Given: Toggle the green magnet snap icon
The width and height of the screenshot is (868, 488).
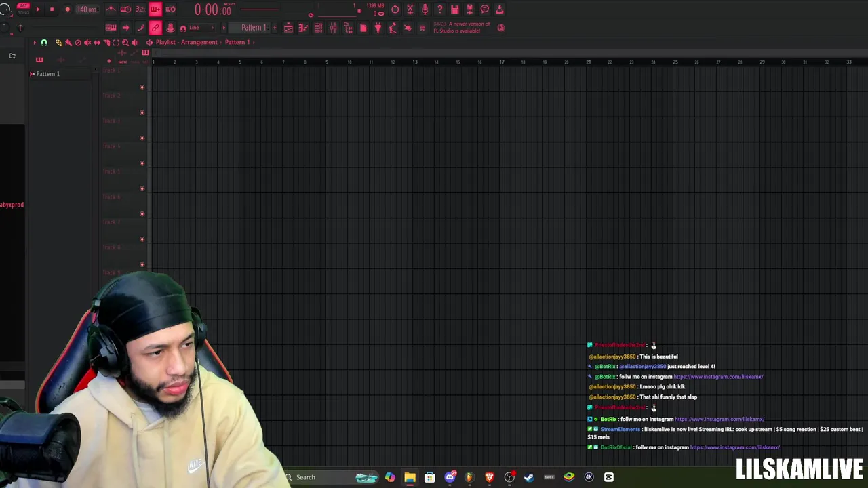Looking at the screenshot, I should coord(44,43).
